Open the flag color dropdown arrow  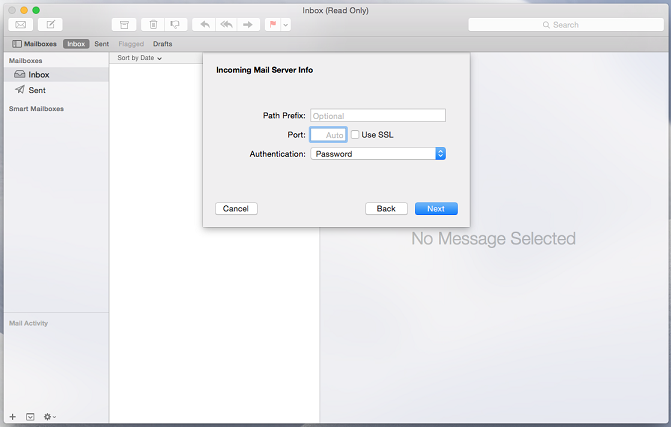tap(286, 24)
